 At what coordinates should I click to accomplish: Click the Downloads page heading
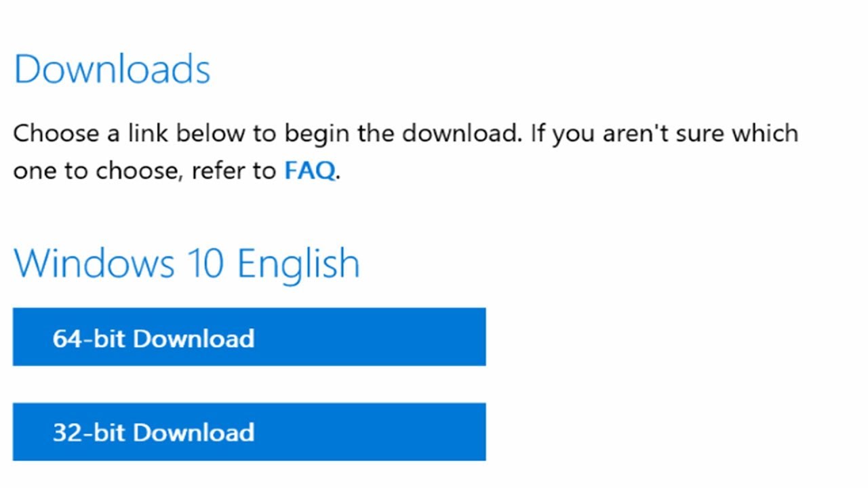(112, 69)
